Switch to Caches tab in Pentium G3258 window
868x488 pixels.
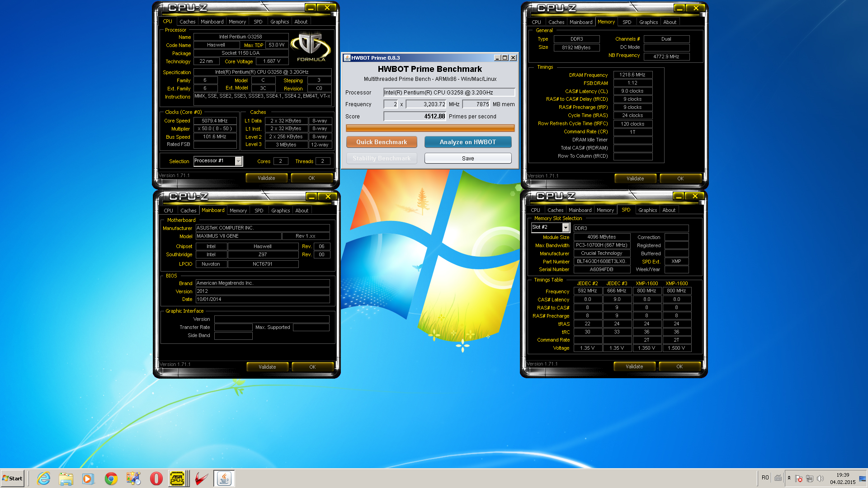[x=187, y=22]
